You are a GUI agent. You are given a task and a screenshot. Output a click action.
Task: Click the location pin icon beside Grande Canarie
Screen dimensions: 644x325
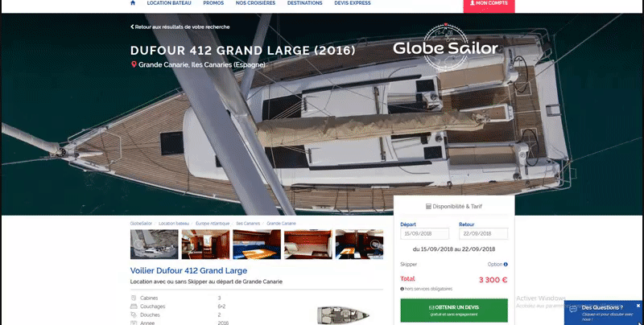coord(134,64)
